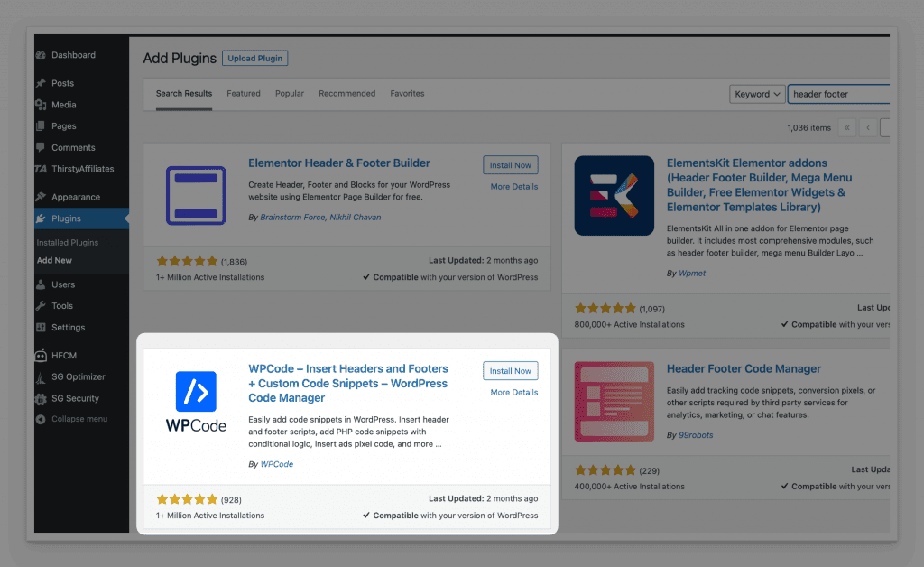Click the HFCM icon in sidebar
Image resolution: width=924 pixels, height=567 pixels.
point(41,356)
